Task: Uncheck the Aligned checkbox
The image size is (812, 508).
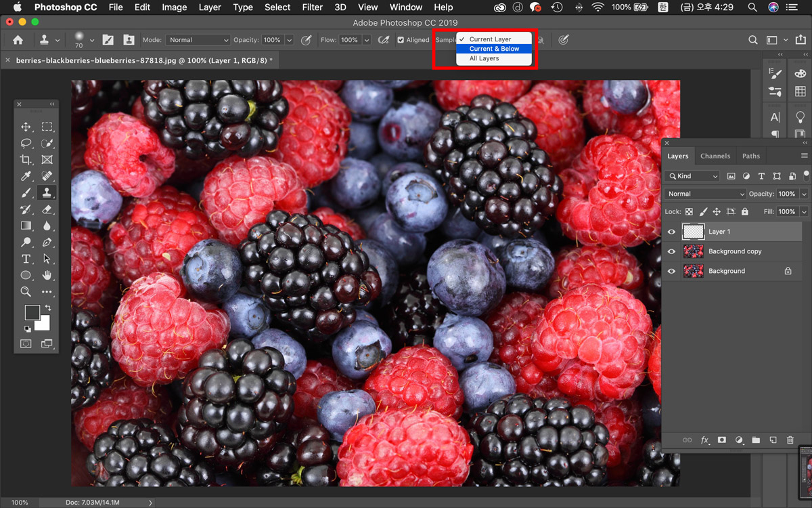Action: (401, 40)
